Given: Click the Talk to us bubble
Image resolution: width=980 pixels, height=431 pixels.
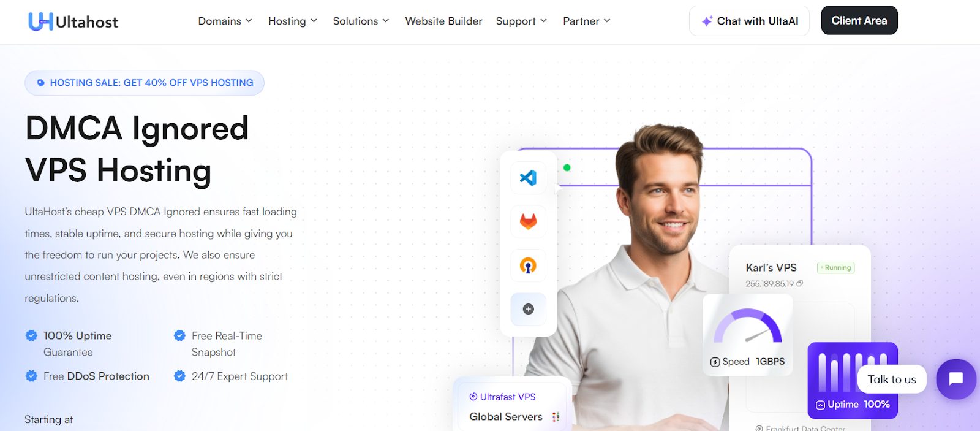Looking at the screenshot, I should point(892,380).
